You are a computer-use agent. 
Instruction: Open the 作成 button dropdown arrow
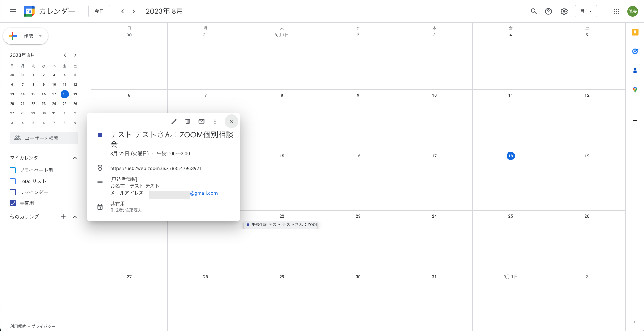click(40, 36)
